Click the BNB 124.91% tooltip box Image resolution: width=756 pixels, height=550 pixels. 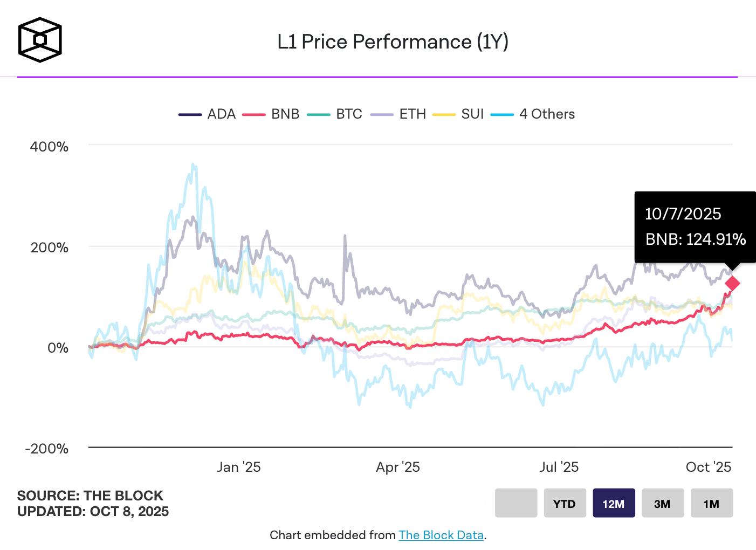coord(695,227)
